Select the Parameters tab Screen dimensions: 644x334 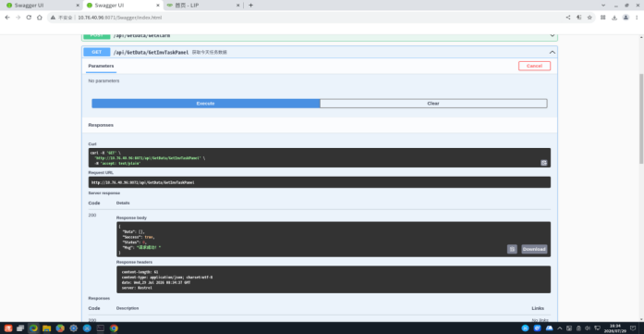[101, 66]
